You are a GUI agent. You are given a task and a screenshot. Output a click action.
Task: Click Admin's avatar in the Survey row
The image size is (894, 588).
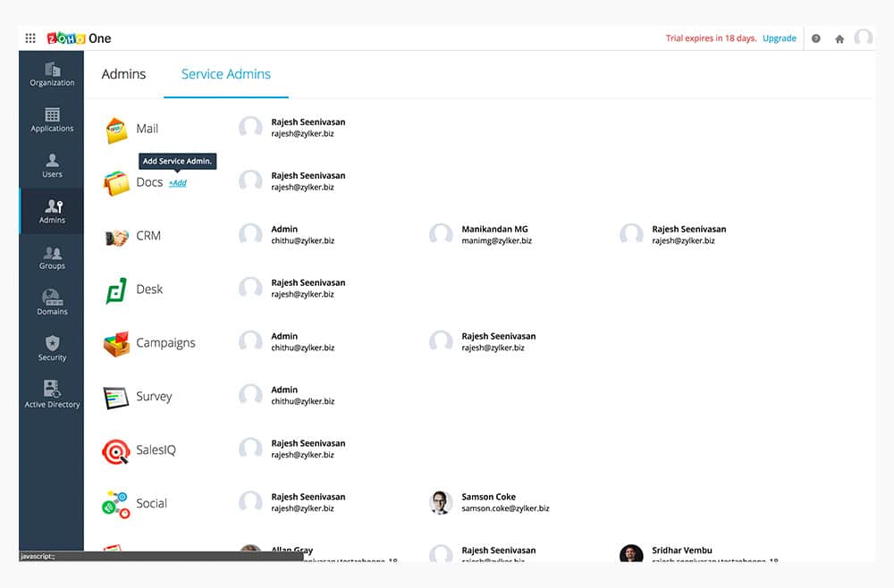click(x=250, y=395)
